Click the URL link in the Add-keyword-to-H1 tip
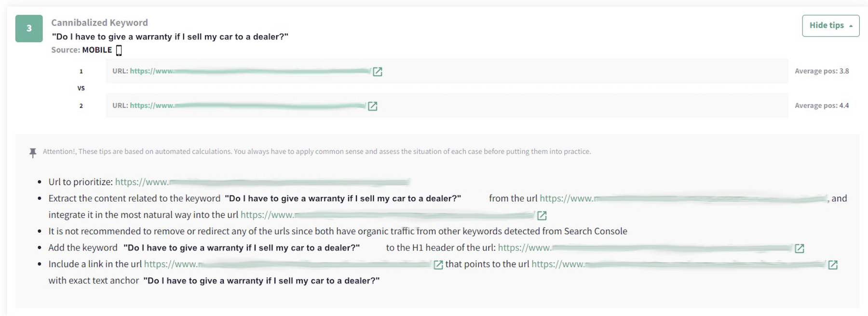Screen dimensions: 868x316 627,249
